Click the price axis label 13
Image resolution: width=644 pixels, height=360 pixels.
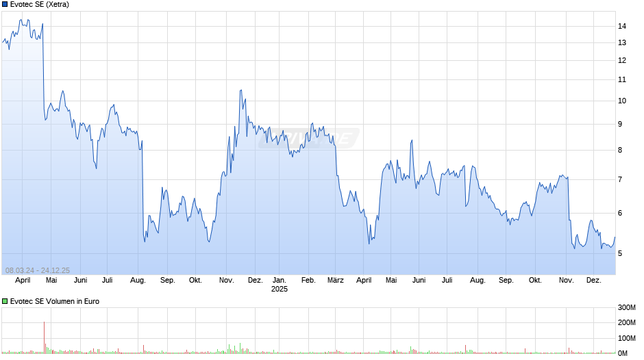(x=622, y=42)
